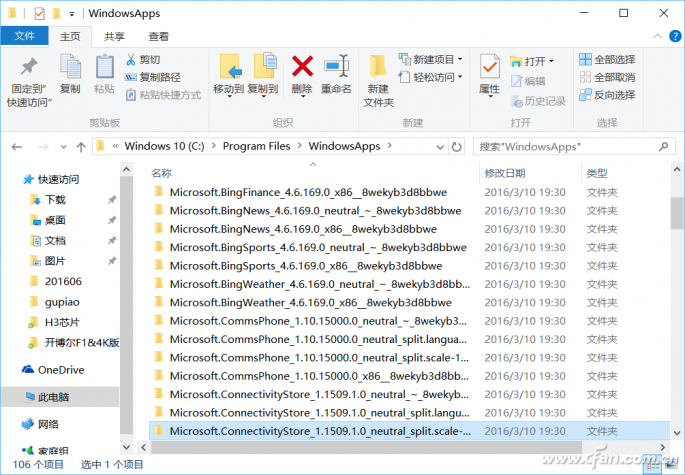Click the file list vertical scrollbar thumb
Screen dimensions: 685x475
tap(677, 213)
